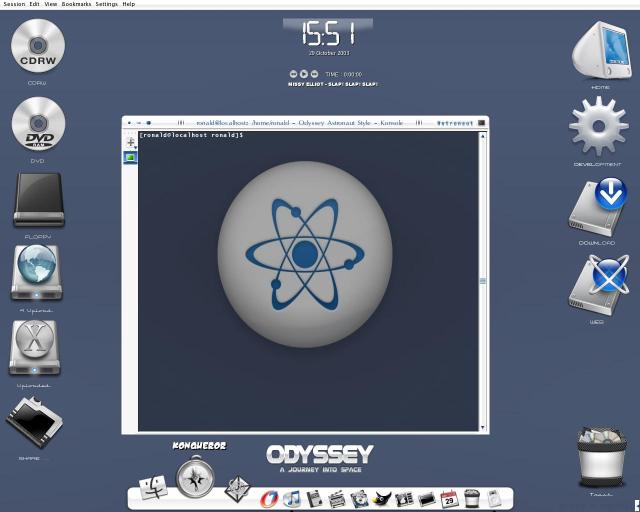This screenshot has width=640, height=512.
Task: Open the Trash can on desktop
Action: pos(602,456)
